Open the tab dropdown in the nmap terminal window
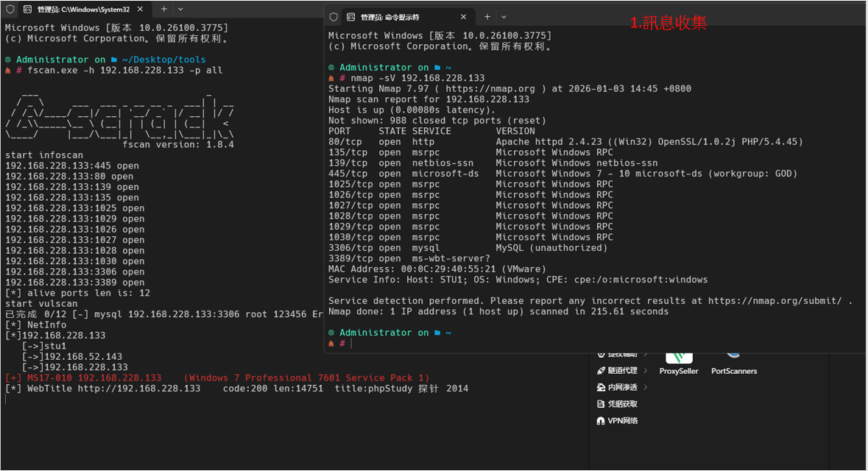Screen dimensions: 868x471 point(504,17)
